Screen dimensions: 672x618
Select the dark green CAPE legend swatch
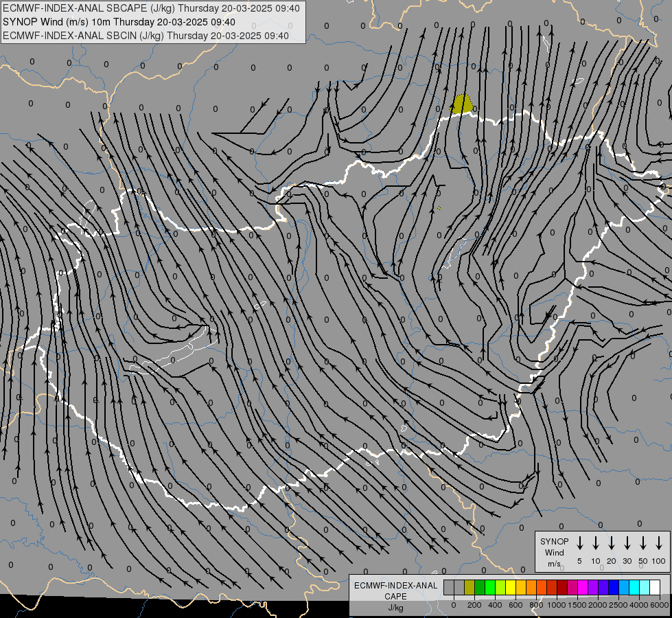pyautogui.click(x=480, y=587)
